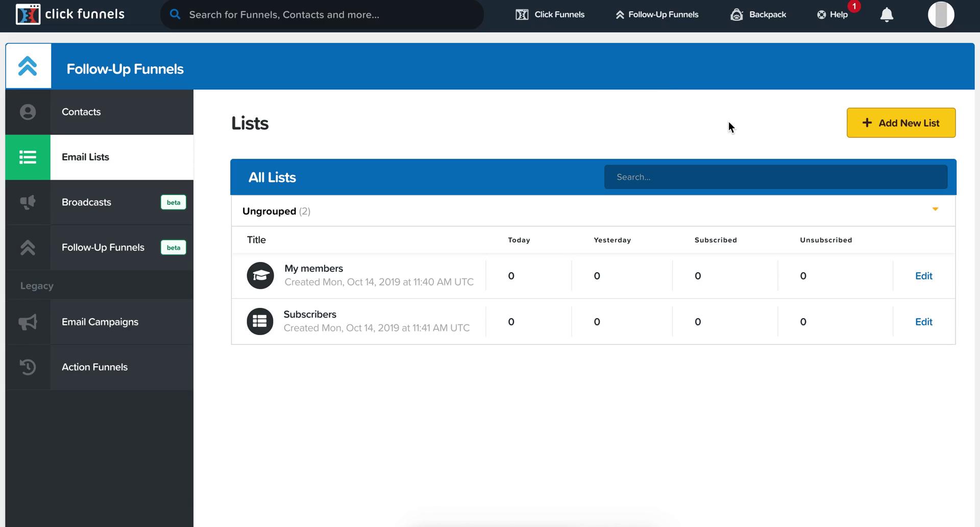Click Subscribers creation date text
The image size is (980, 527).
pos(377,328)
